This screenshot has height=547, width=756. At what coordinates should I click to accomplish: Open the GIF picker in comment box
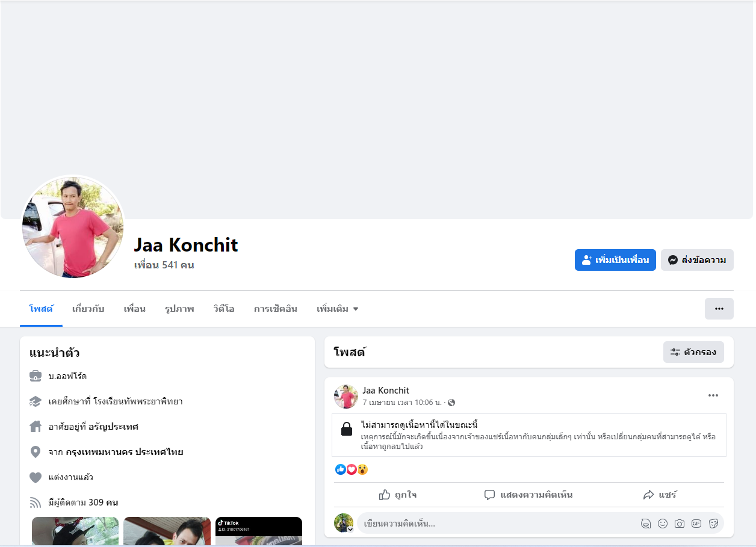(x=696, y=524)
